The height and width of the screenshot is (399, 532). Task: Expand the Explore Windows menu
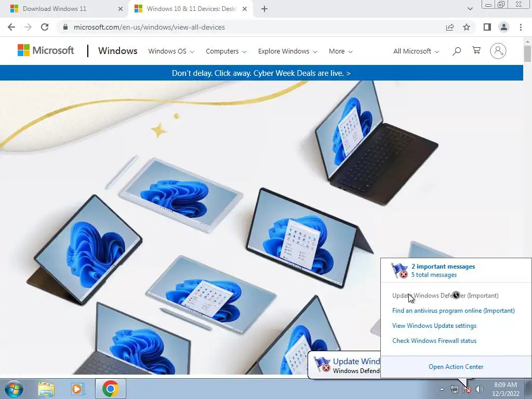287,51
